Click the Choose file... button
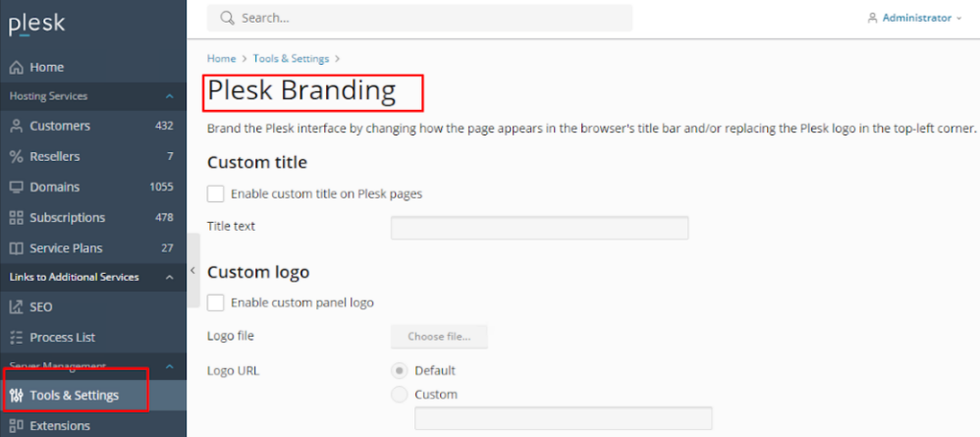The height and width of the screenshot is (437, 980). (x=439, y=337)
